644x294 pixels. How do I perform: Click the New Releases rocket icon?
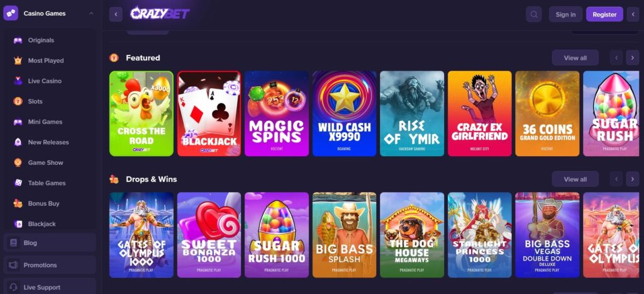pos(18,142)
